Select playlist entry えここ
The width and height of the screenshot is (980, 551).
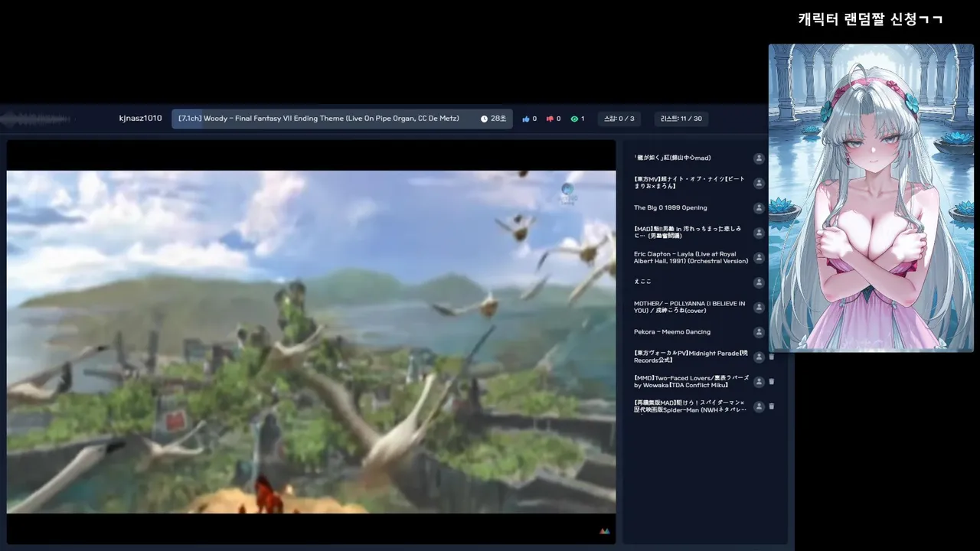coord(642,282)
